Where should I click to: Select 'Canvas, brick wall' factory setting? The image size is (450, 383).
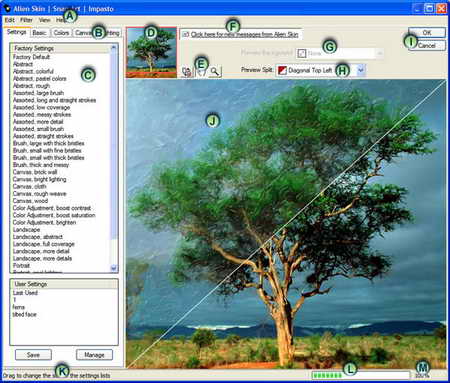click(x=35, y=172)
